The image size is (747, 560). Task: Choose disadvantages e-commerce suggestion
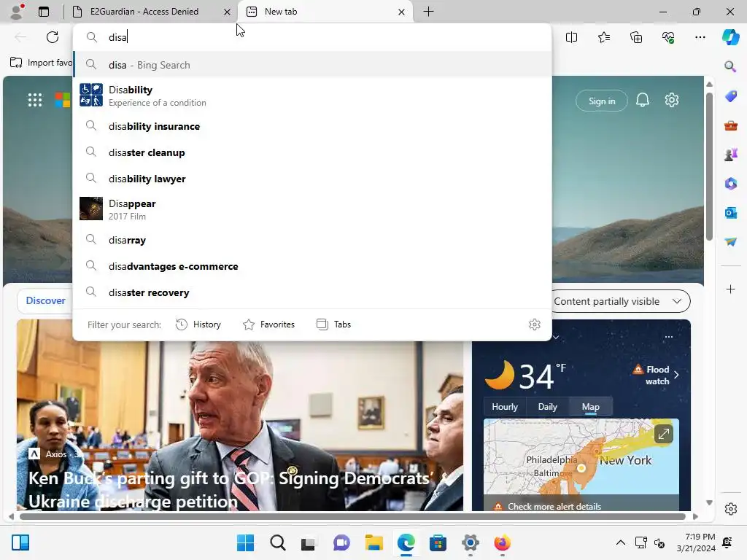point(312,265)
